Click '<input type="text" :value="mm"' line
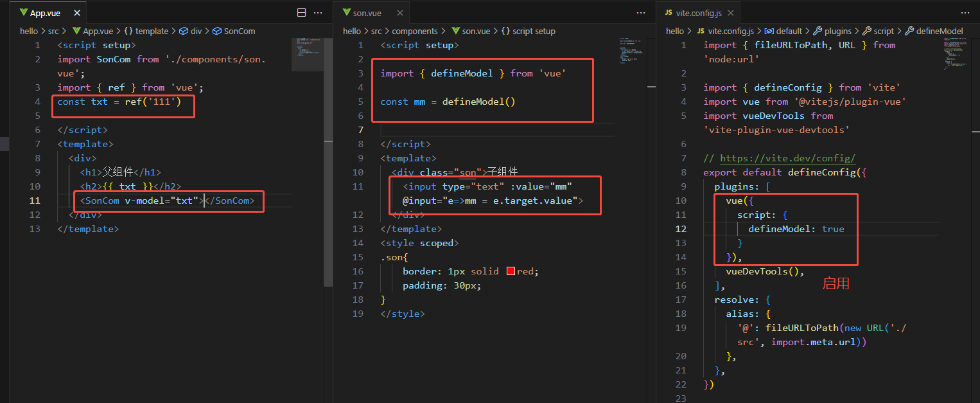The width and height of the screenshot is (980, 403). pos(487,186)
